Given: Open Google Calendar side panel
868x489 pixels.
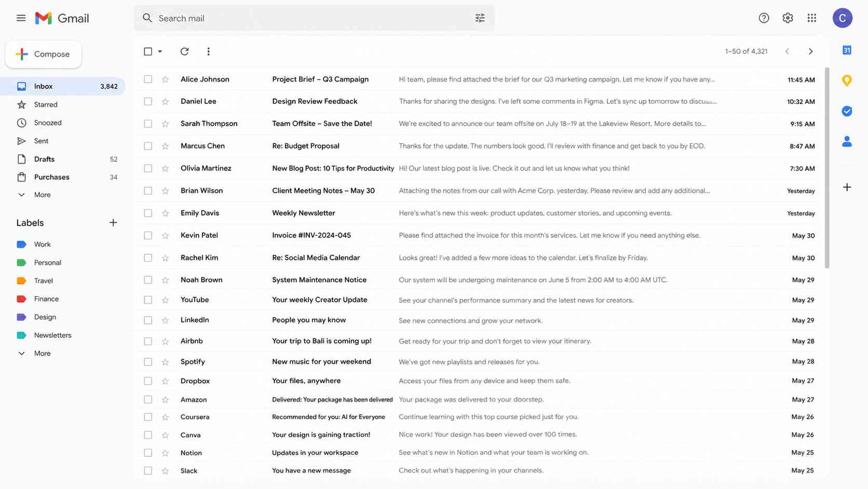Looking at the screenshot, I should 847,50.
